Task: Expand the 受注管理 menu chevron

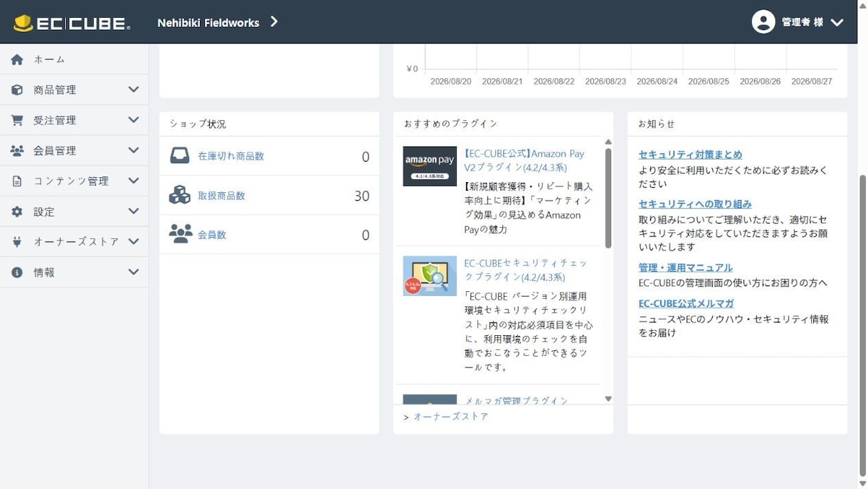Action: pyautogui.click(x=133, y=120)
